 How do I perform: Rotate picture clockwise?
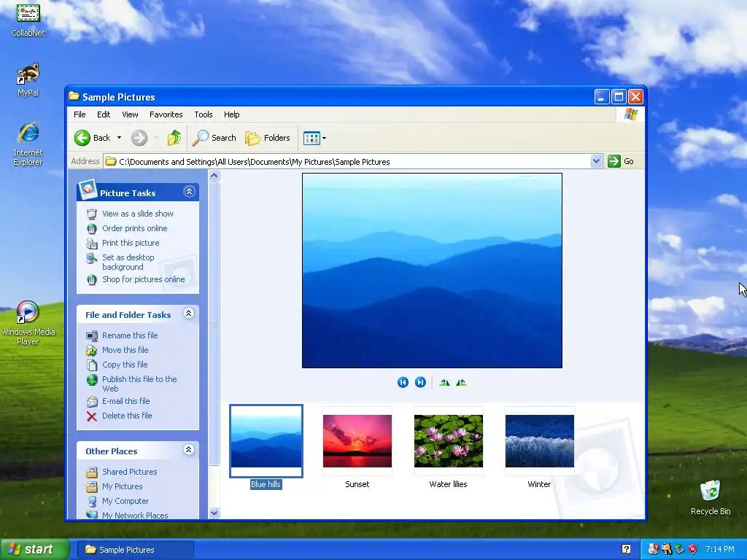[444, 382]
